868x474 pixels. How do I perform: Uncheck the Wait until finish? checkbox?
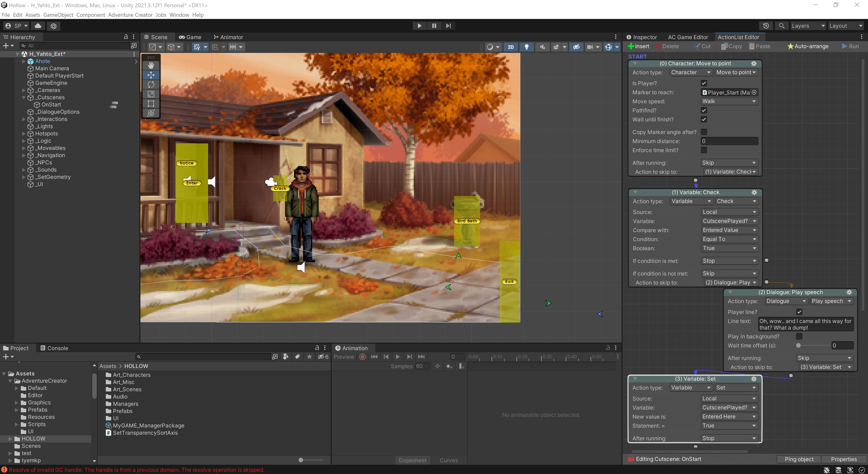point(704,119)
